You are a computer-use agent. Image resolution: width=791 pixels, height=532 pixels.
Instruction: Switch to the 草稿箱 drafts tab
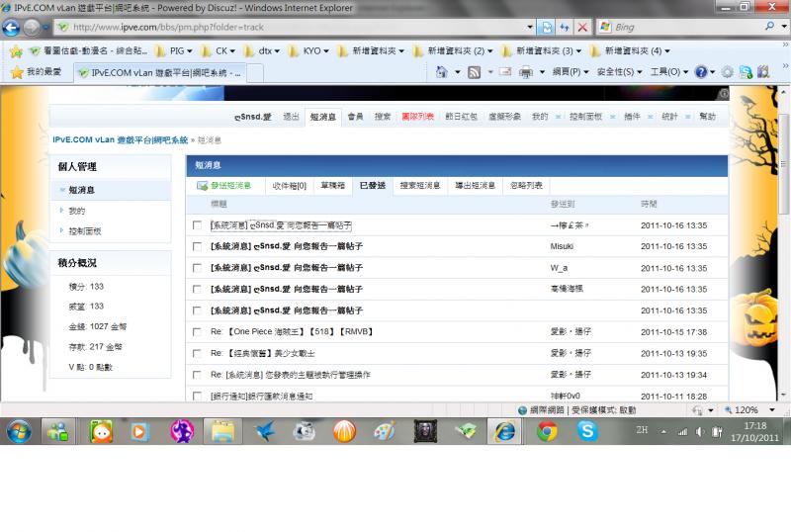click(333, 185)
